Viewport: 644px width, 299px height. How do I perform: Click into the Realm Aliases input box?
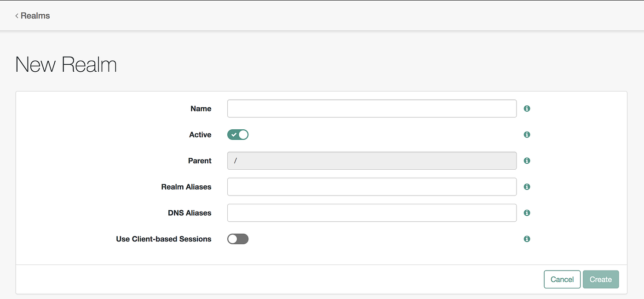tap(372, 187)
